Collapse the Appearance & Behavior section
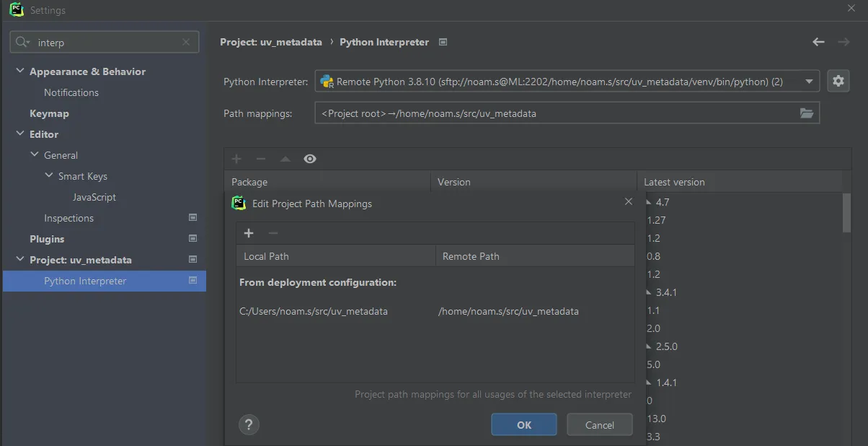This screenshot has width=868, height=446. [x=19, y=71]
